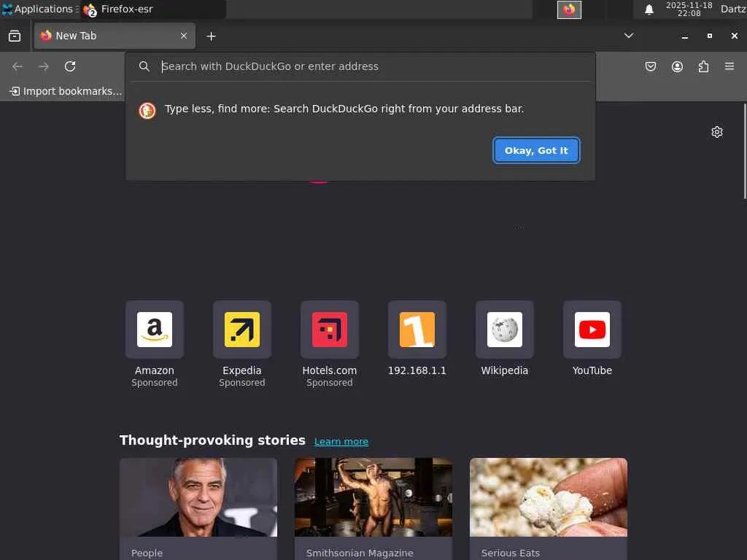Click the Dartz user label in panel
Screen dimensions: 747x560
click(733, 9)
